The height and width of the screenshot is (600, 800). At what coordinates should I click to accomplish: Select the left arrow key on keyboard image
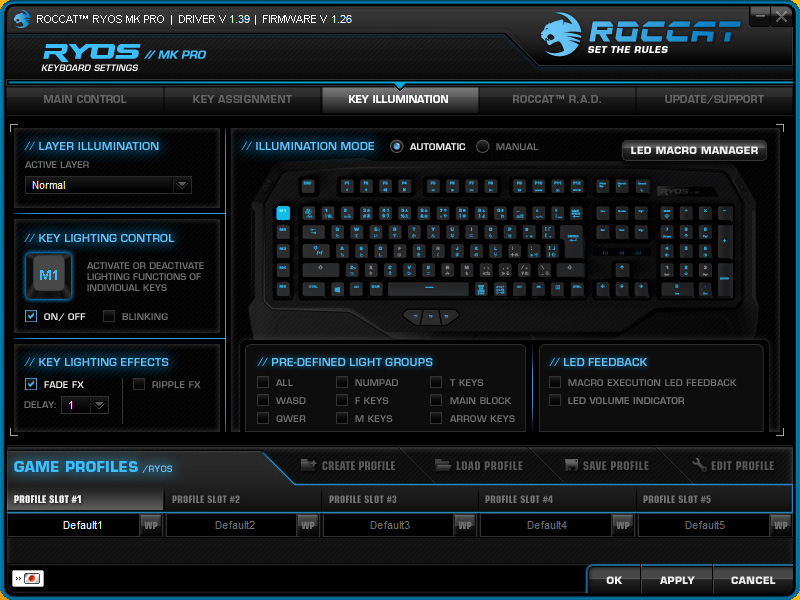pos(603,289)
